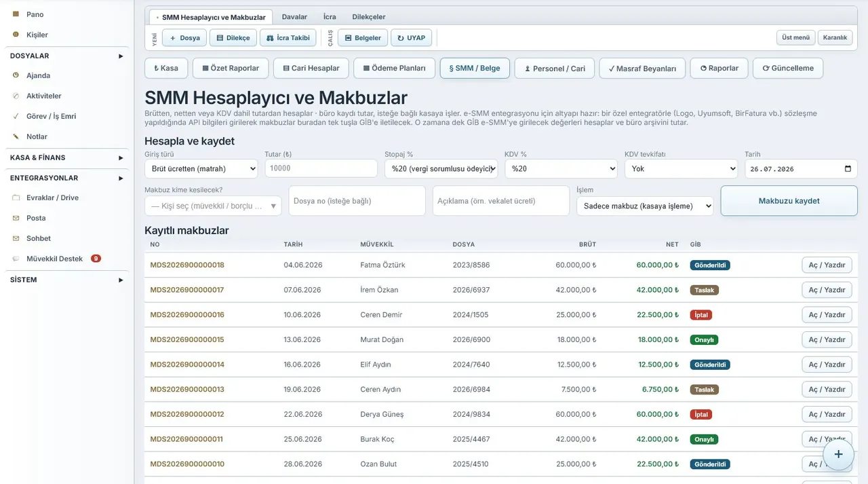The image size is (868, 484).
Task: Open Cari Hesaplar section
Action: click(311, 68)
